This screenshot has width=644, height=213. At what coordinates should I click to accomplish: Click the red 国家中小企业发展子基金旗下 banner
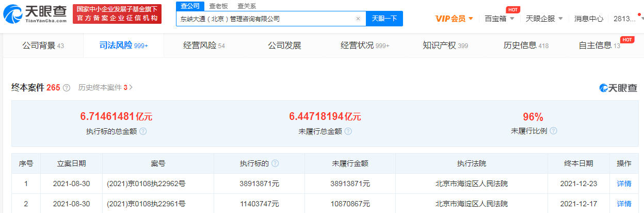click(x=116, y=14)
